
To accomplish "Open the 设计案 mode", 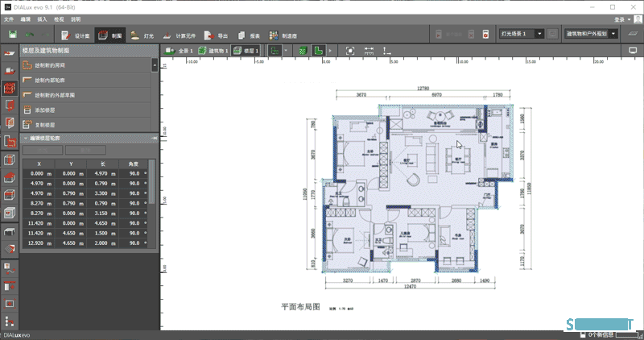I will (76, 35).
